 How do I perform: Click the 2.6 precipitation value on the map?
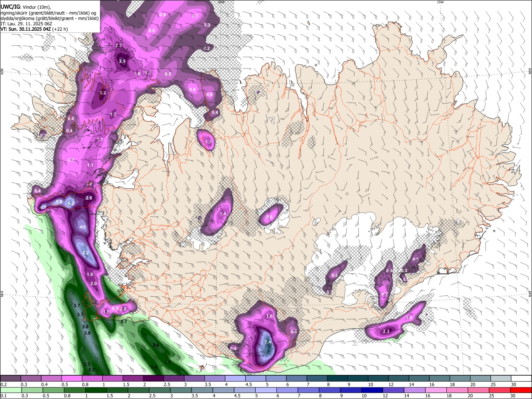click(x=89, y=198)
